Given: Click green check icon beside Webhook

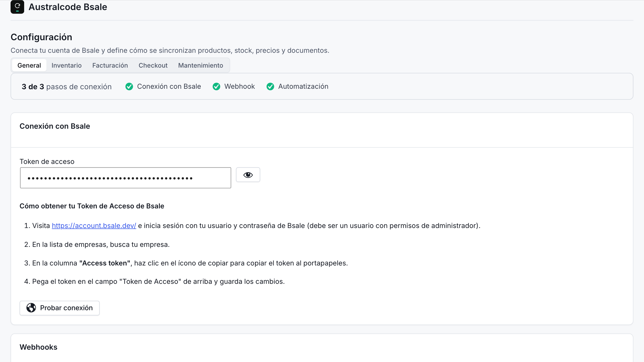Looking at the screenshot, I should 216,86.
